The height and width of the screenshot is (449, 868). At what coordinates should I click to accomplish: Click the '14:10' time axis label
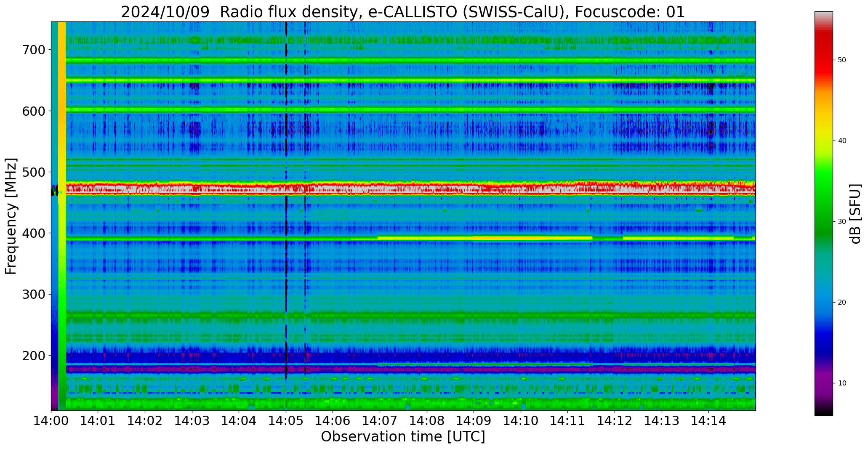521,420
